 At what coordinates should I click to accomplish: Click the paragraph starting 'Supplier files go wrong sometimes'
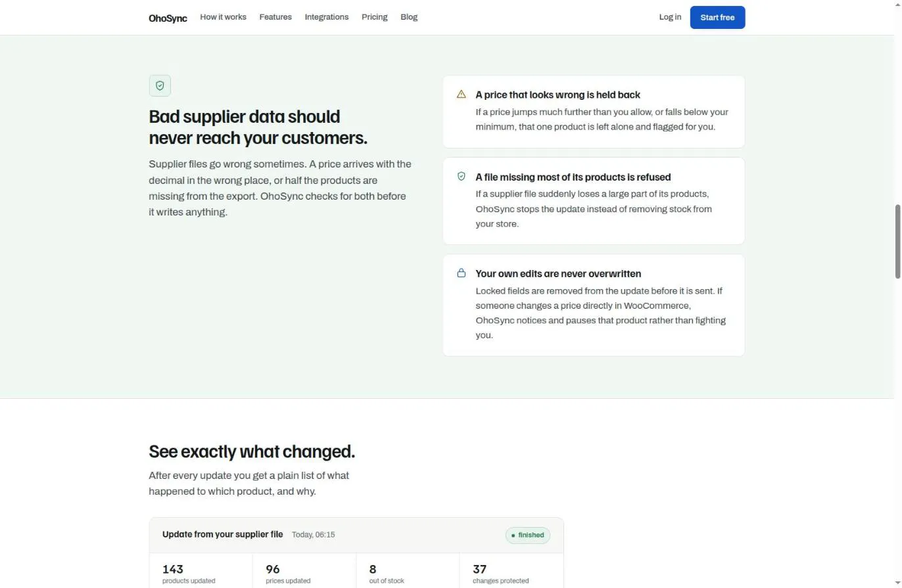[280, 188]
